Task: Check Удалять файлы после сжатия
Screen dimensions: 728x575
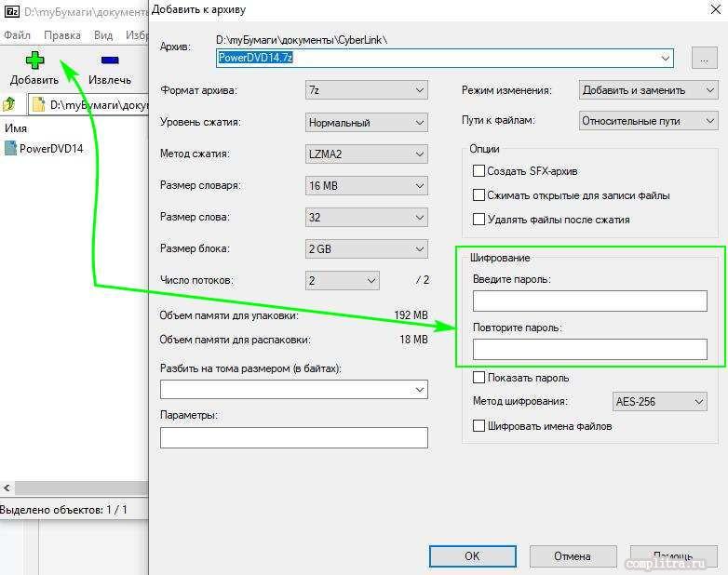Action: point(479,219)
